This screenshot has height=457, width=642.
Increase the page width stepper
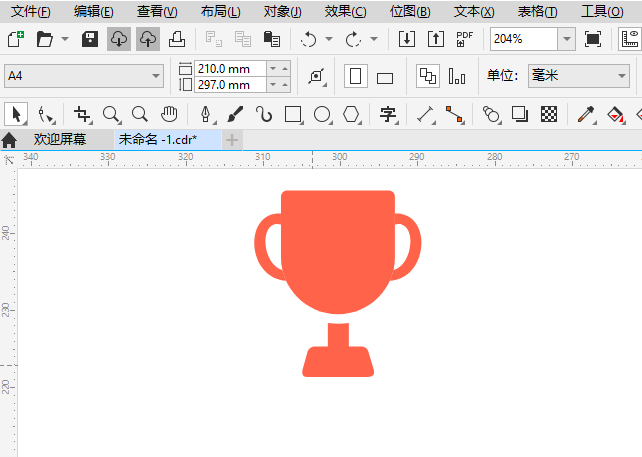click(285, 68)
